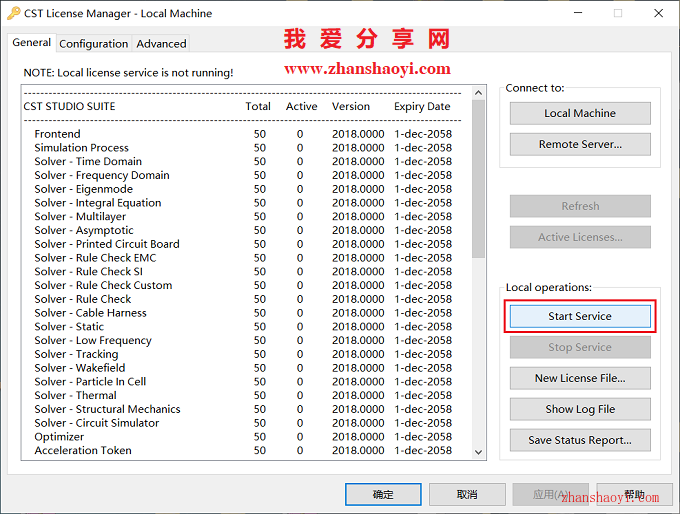Click the CST STUDIO SUITE header text
Screen dimensions: 680x514
click(x=69, y=107)
